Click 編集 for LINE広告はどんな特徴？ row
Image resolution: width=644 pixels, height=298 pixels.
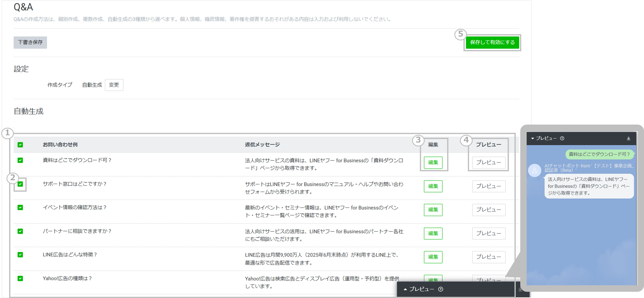click(433, 257)
